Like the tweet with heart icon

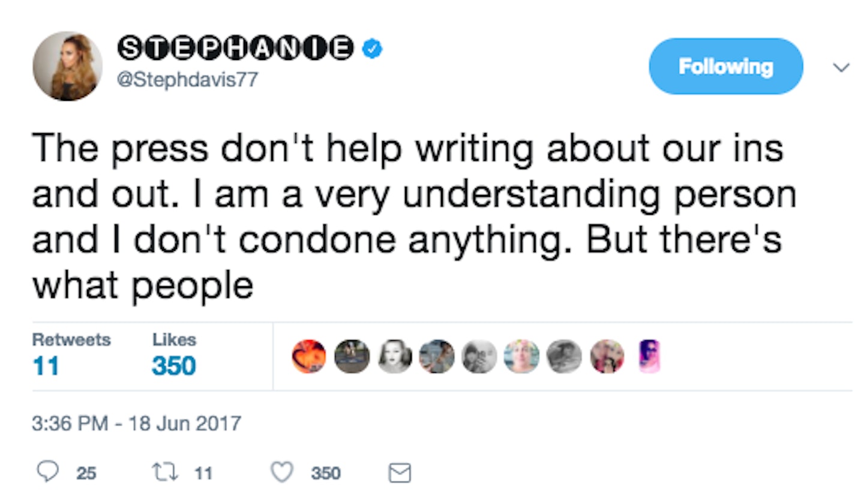[281, 473]
